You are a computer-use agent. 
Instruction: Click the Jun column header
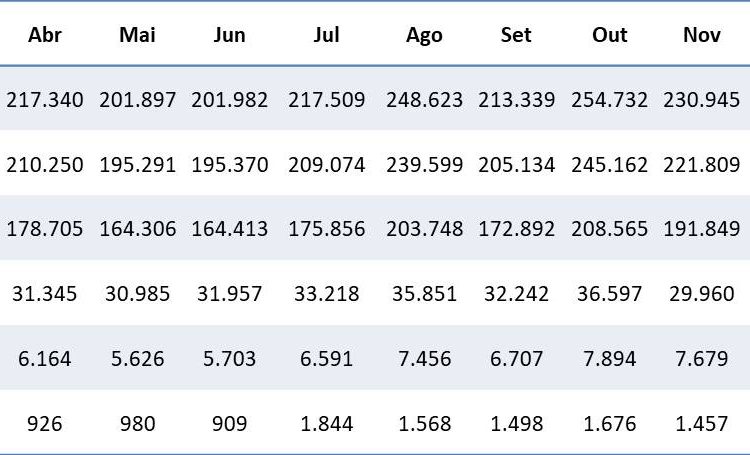pyautogui.click(x=229, y=35)
